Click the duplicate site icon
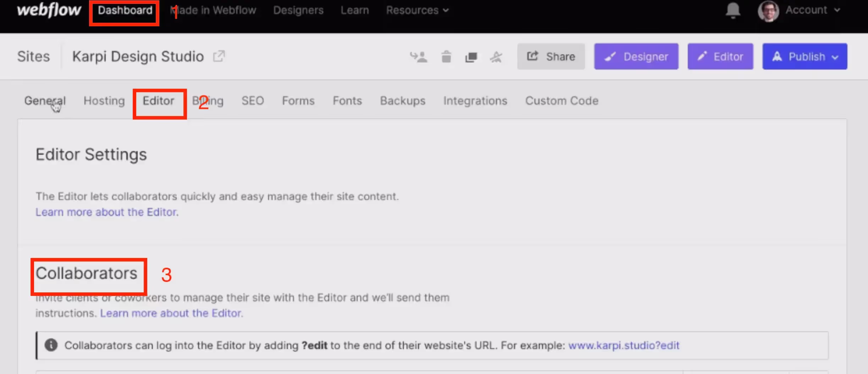 click(x=471, y=57)
